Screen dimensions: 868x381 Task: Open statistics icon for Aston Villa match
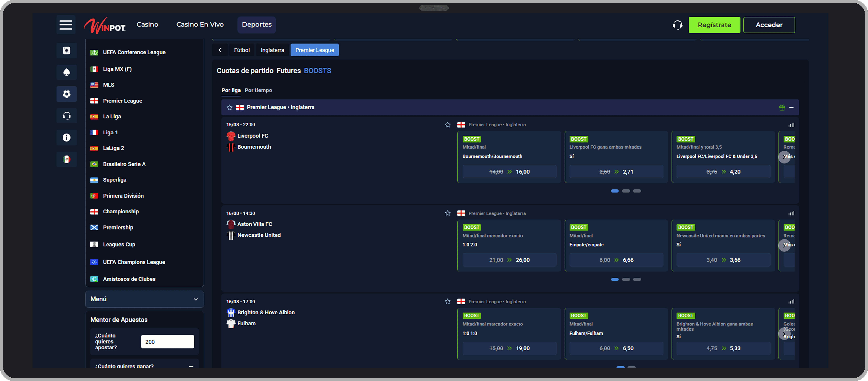791,213
